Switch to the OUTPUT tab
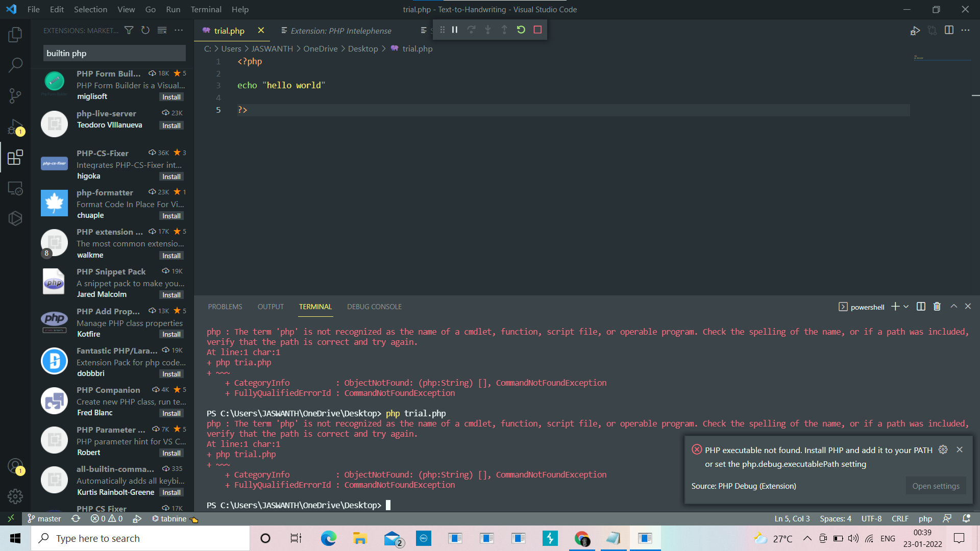This screenshot has width=980, height=551. pos(271,307)
